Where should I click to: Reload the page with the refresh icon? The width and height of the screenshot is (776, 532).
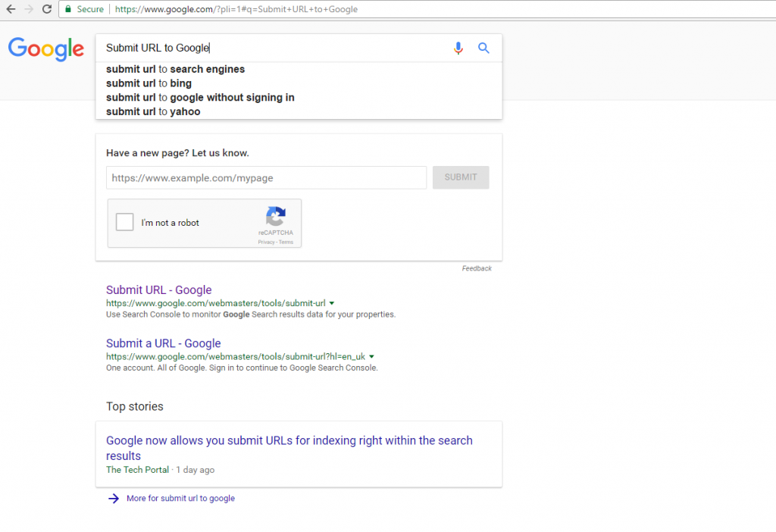pos(47,9)
